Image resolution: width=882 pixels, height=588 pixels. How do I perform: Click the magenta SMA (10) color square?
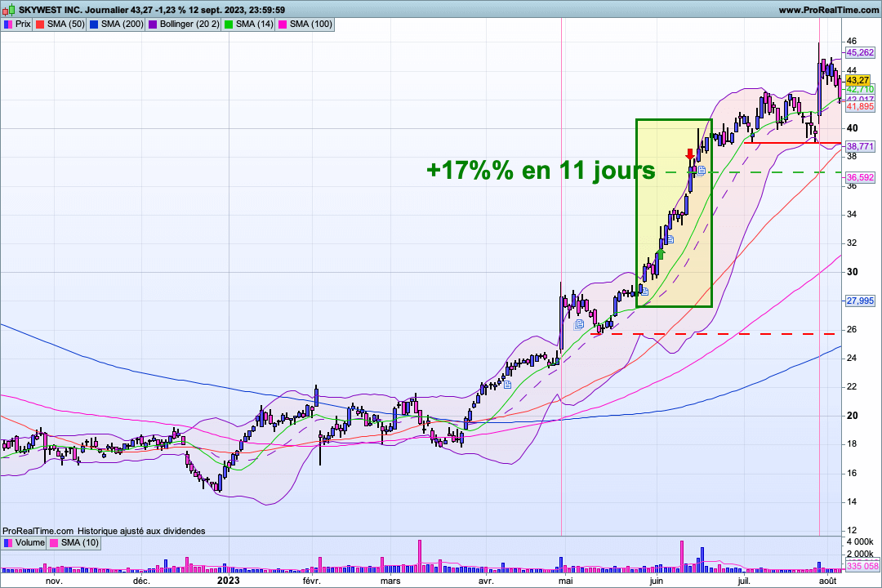tap(54, 543)
